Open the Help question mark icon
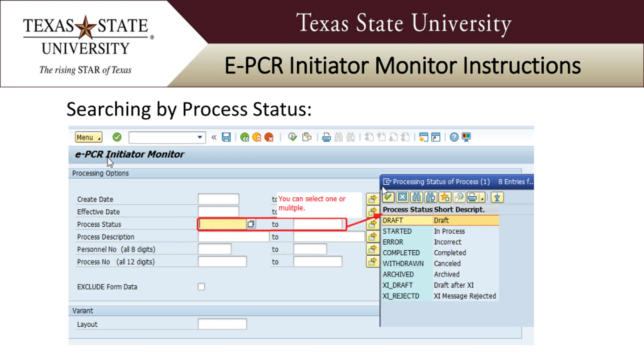The width and height of the screenshot is (644, 362). [x=454, y=137]
